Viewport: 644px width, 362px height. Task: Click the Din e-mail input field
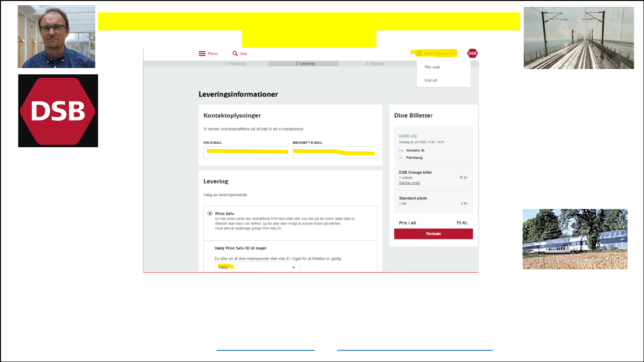245,153
